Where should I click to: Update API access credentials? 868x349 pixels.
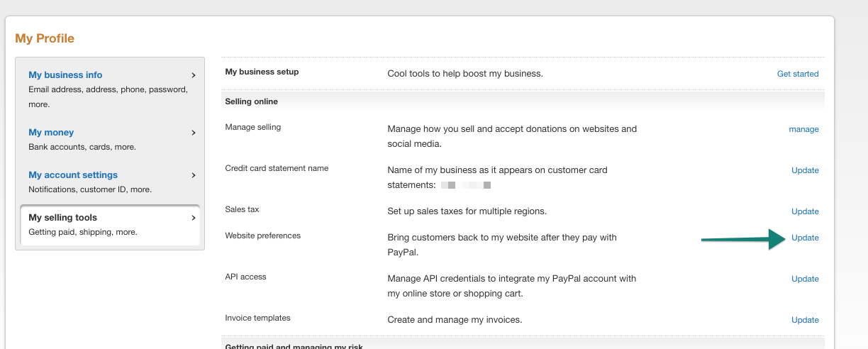tap(805, 279)
